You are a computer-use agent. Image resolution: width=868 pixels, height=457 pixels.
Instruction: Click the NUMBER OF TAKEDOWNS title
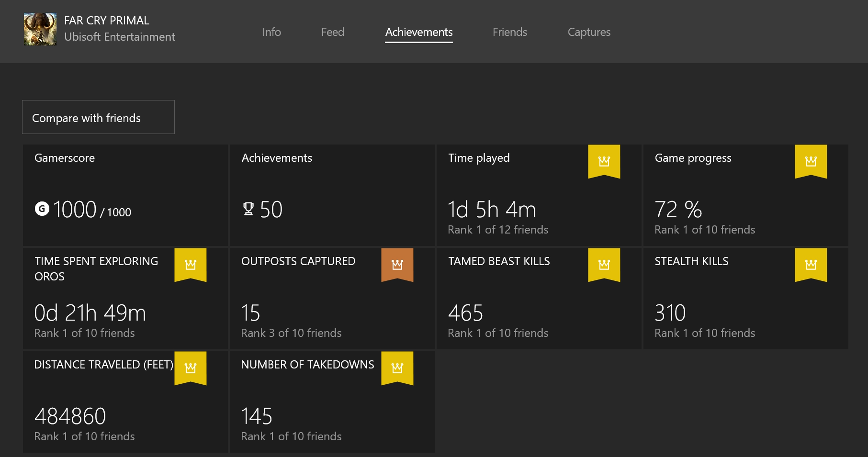pyautogui.click(x=307, y=365)
